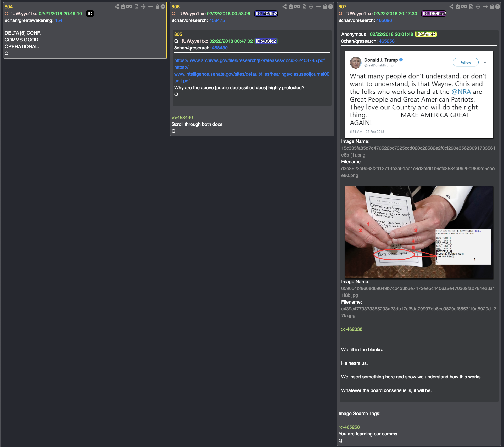The height and width of the screenshot is (447, 504).
Task: Click the >>462038 quoted reference
Action: pos(352,329)
